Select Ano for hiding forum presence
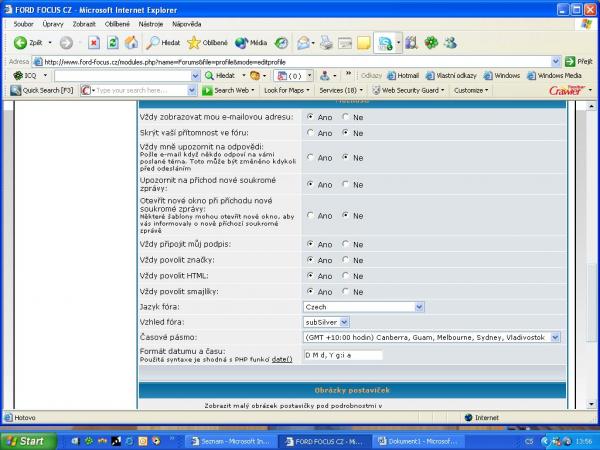The width and height of the screenshot is (600, 450). coord(311,132)
